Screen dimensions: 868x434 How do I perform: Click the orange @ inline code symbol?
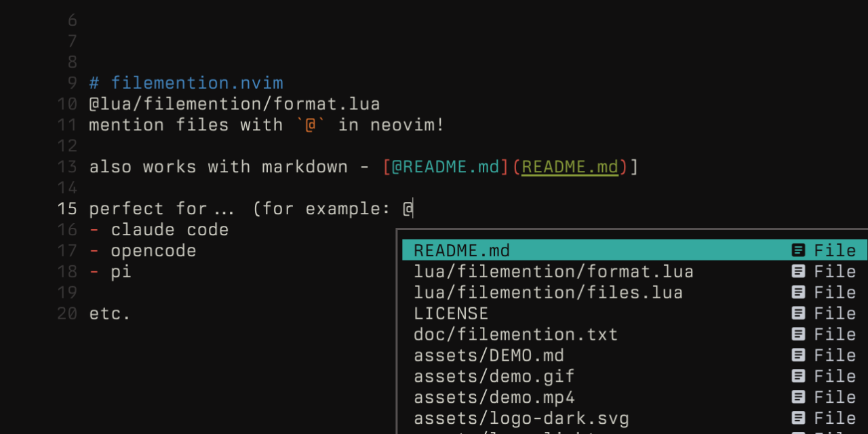pos(311,125)
